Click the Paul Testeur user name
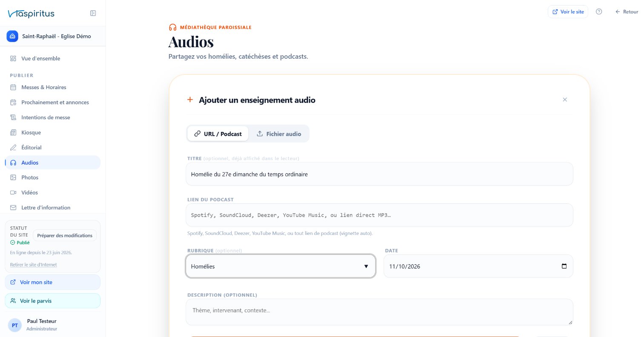This screenshot has width=644, height=337. [x=42, y=321]
